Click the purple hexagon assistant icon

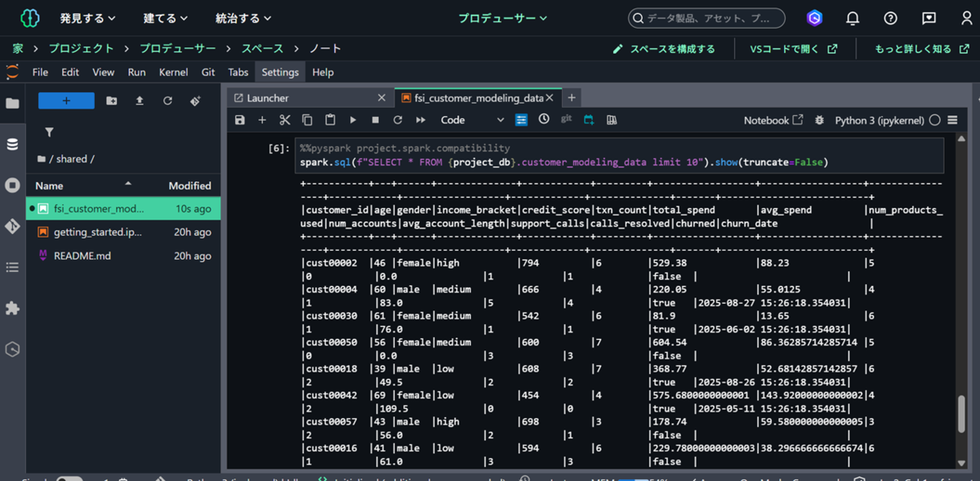pos(814,18)
